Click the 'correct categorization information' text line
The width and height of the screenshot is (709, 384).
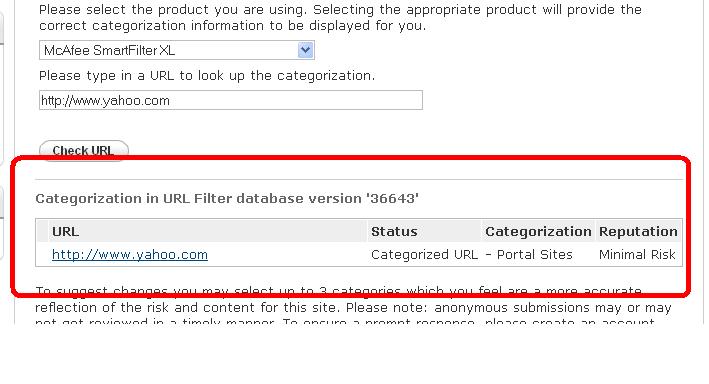(x=232, y=26)
